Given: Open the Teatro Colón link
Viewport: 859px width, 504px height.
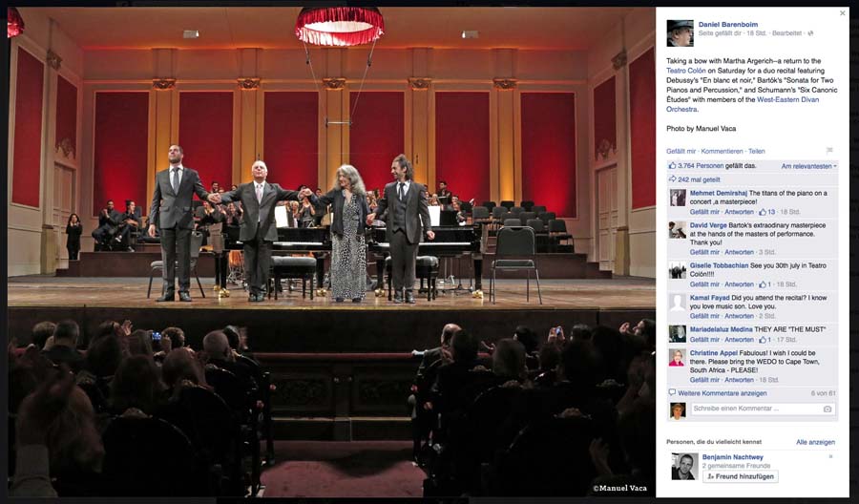Looking at the screenshot, I should (x=686, y=71).
